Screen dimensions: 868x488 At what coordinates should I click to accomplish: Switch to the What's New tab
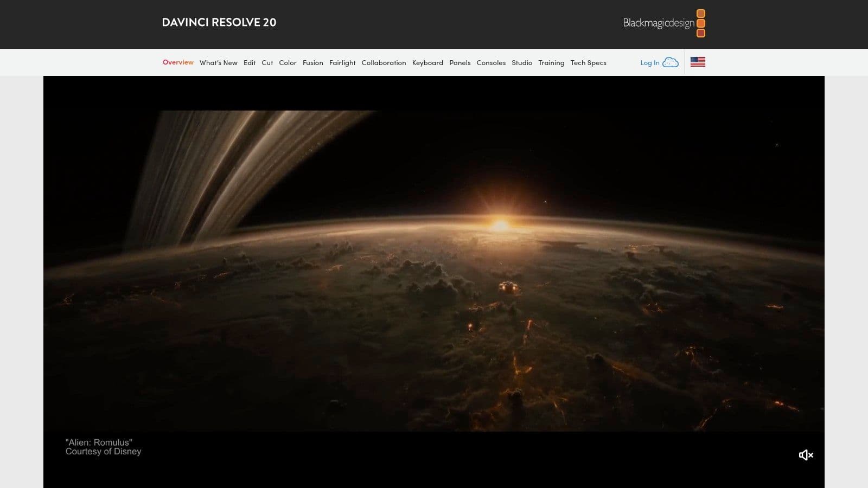coord(218,62)
